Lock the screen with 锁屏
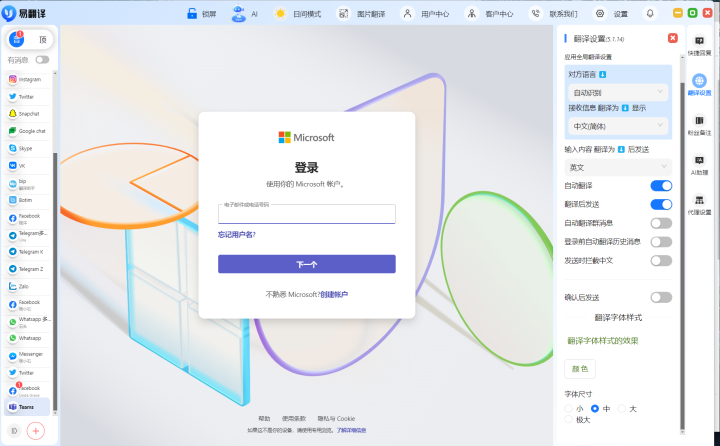Image resolution: width=720 pixels, height=446 pixels. (x=202, y=14)
